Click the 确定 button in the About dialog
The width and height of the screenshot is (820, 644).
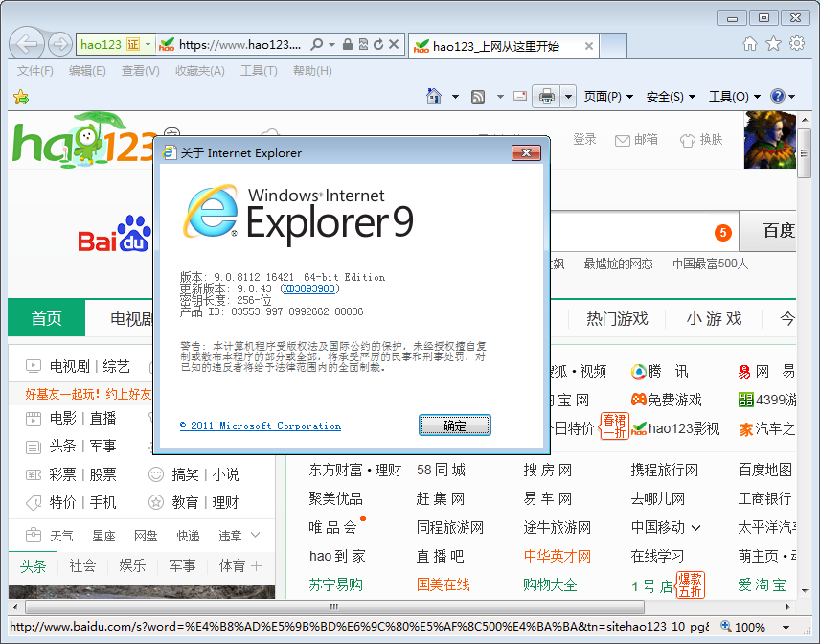[454, 425]
